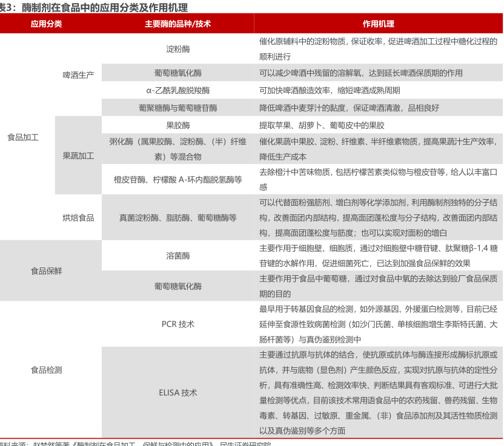Click the mechanism starting "去除橙汁中苦味物质"

[x=379, y=180]
